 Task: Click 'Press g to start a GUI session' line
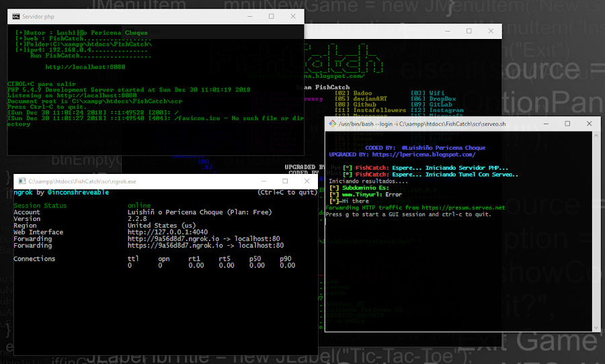click(x=408, y=214)
